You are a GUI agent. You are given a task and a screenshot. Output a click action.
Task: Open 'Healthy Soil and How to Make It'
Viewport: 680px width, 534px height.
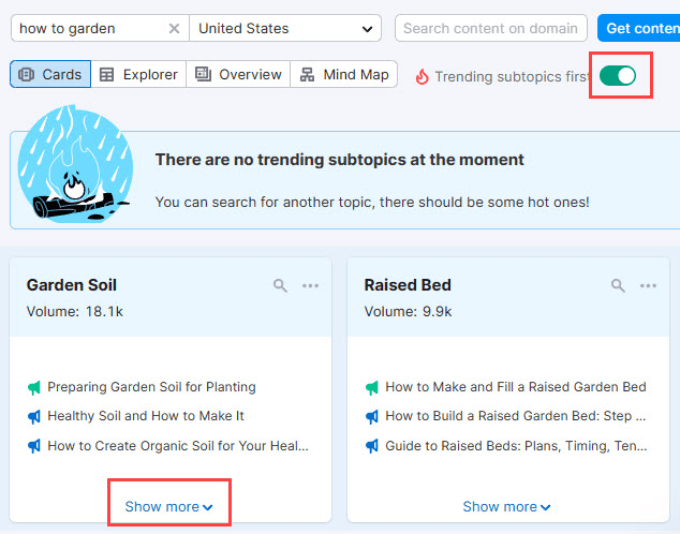click(146, 416)
